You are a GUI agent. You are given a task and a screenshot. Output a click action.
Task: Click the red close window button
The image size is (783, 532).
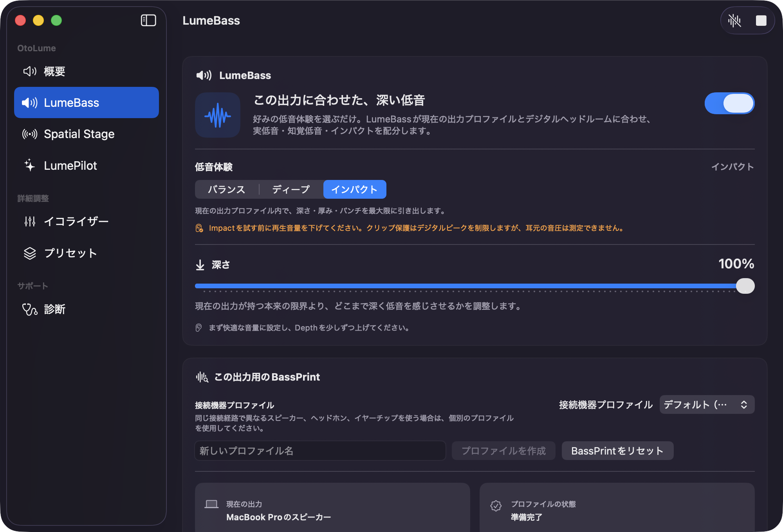(20, 20)
